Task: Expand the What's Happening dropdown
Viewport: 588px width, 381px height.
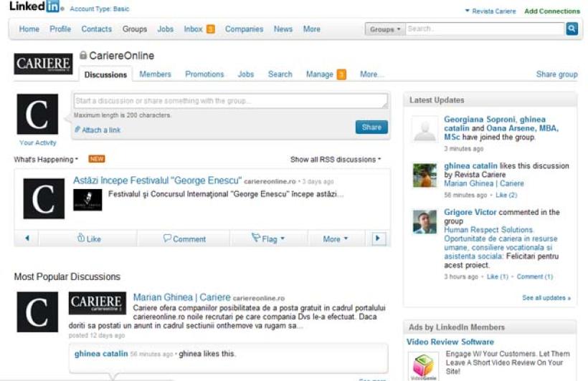Action: [x=46, y=160]
